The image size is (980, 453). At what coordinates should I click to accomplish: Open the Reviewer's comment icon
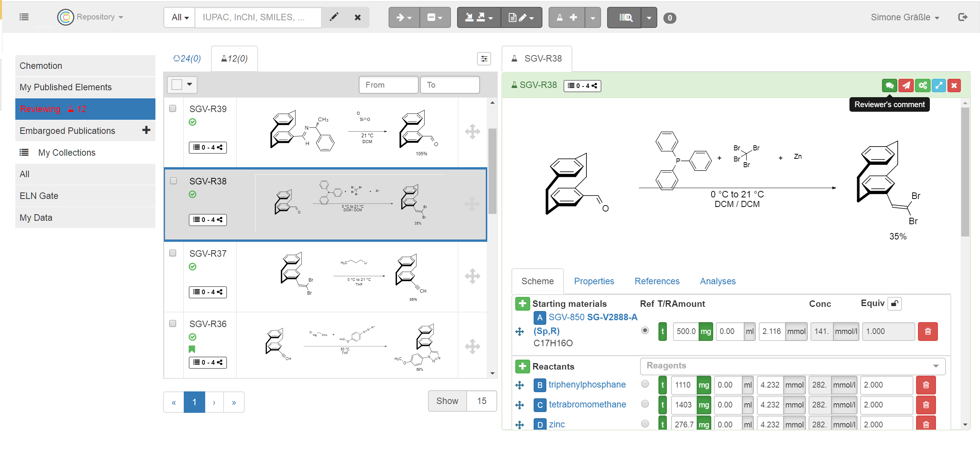point(889,85)
